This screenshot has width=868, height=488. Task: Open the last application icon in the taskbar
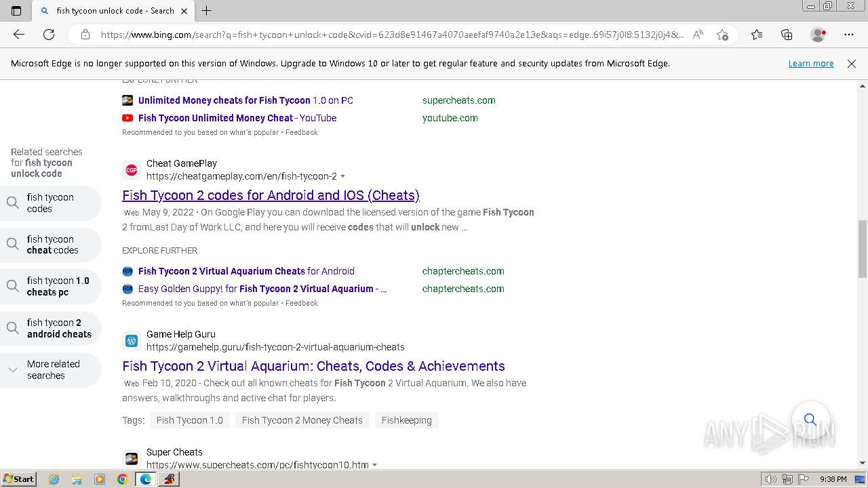pyautogui.click(x=170, y=479)
